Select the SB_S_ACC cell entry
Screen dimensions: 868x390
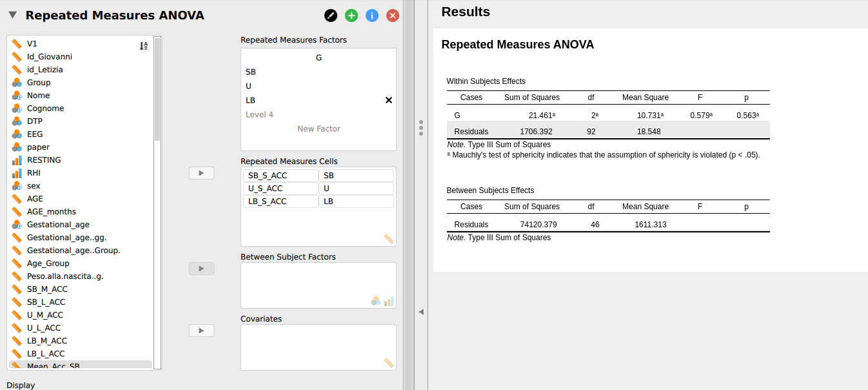click(x=280, y=175)
